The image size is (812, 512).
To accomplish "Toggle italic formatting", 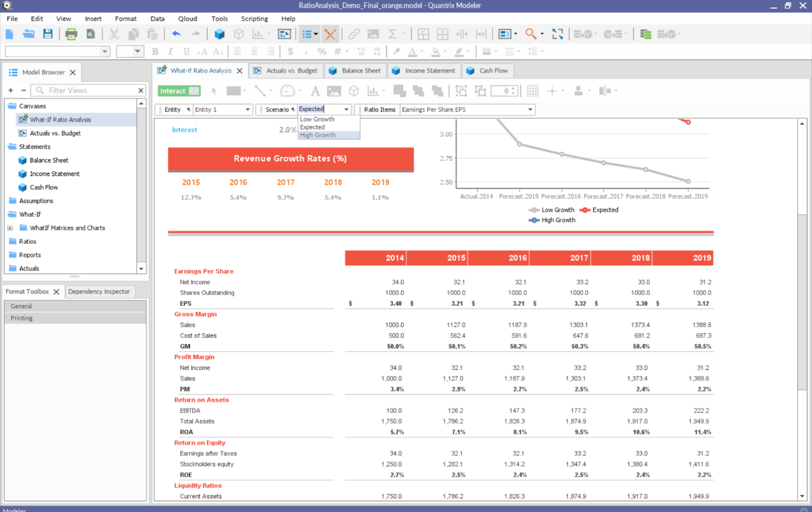I will (171, 51).
